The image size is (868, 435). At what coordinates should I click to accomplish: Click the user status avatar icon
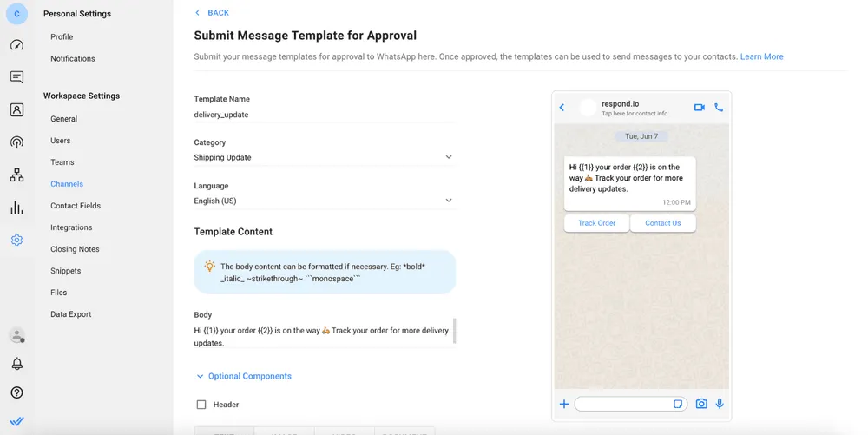16,335
